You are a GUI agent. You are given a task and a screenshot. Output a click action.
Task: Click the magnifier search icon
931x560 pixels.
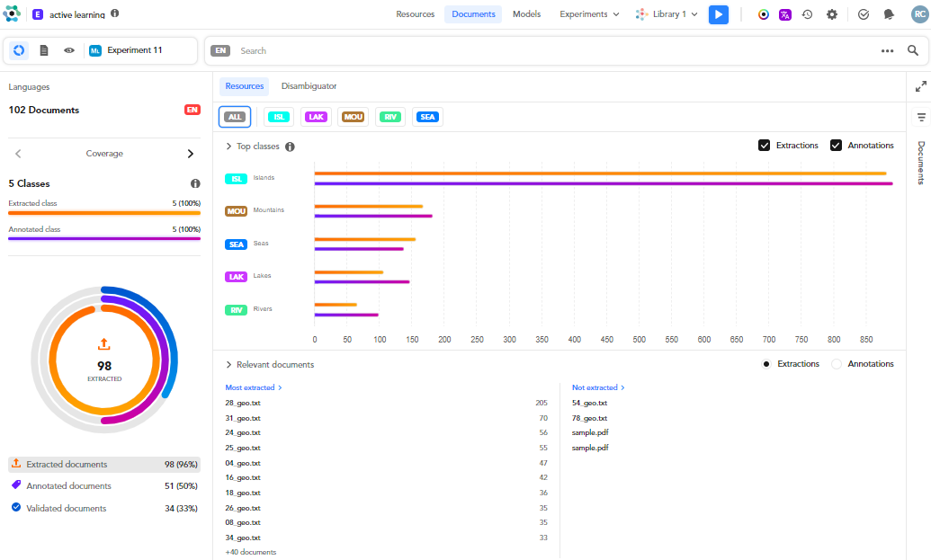pyautogui.click(x=912, y=50)
